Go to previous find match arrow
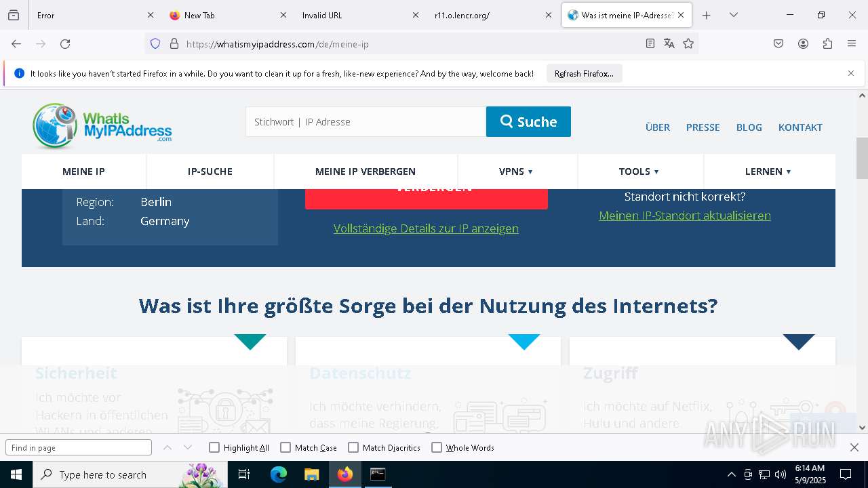 coord(167,447)
